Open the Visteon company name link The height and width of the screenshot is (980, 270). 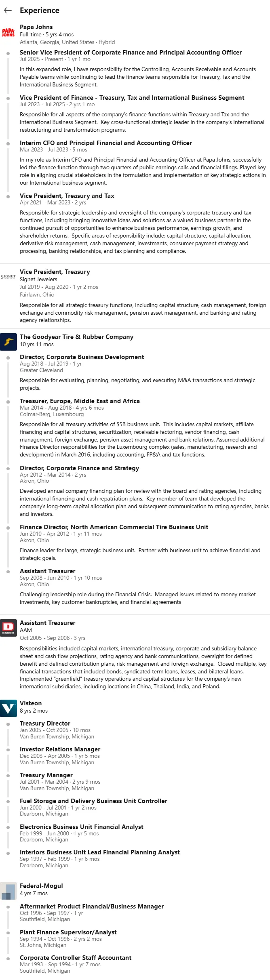tap(31, 703)
